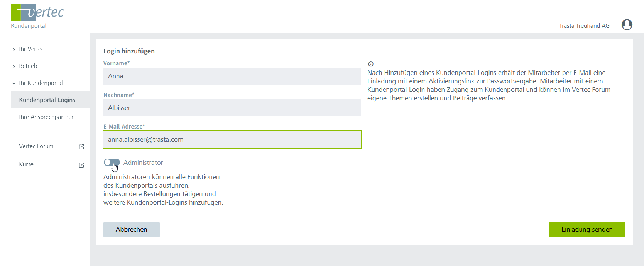This screenshot has width=644, height=266.
Task: Click external link icon beside Vertec Forum
Action: click(81, 147)
